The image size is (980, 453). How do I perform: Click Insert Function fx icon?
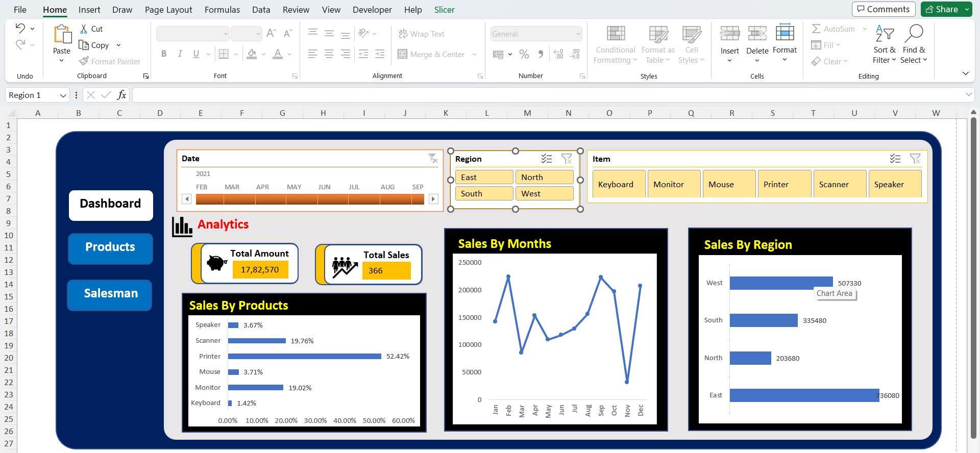tap(121, 95)
